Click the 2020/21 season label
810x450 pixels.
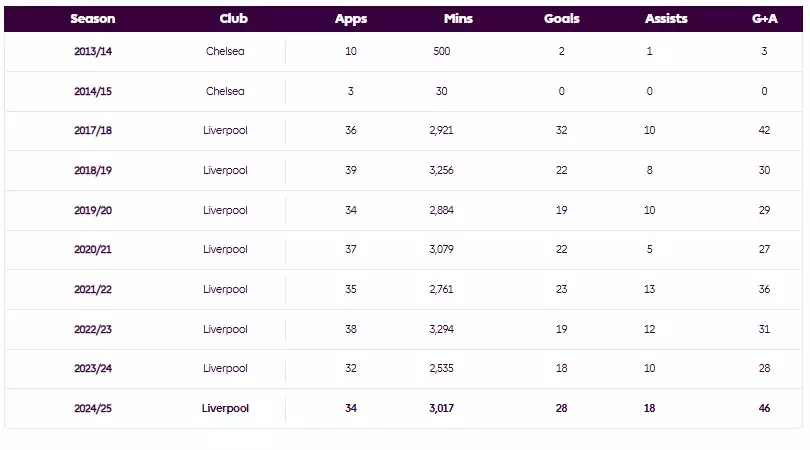93,249
